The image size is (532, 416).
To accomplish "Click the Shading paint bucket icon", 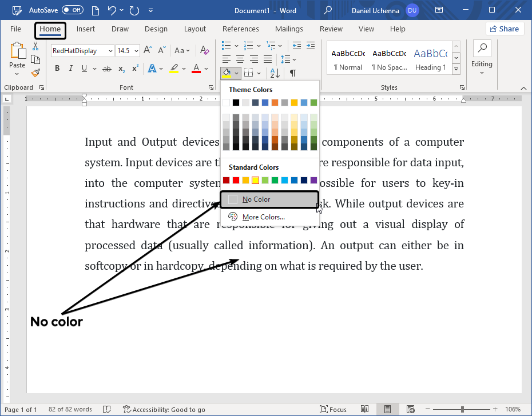I will click(x=227, y=73).
